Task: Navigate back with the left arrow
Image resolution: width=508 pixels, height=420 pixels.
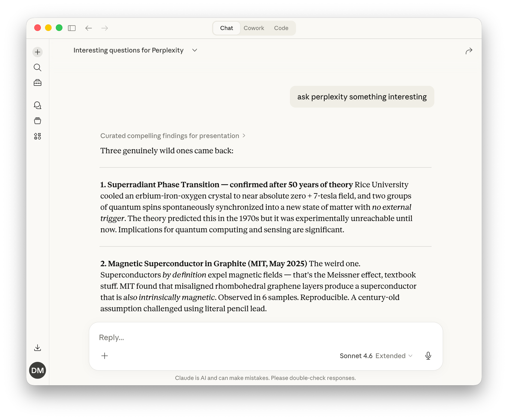Action: pyautogui.click(x=88, y=28)
